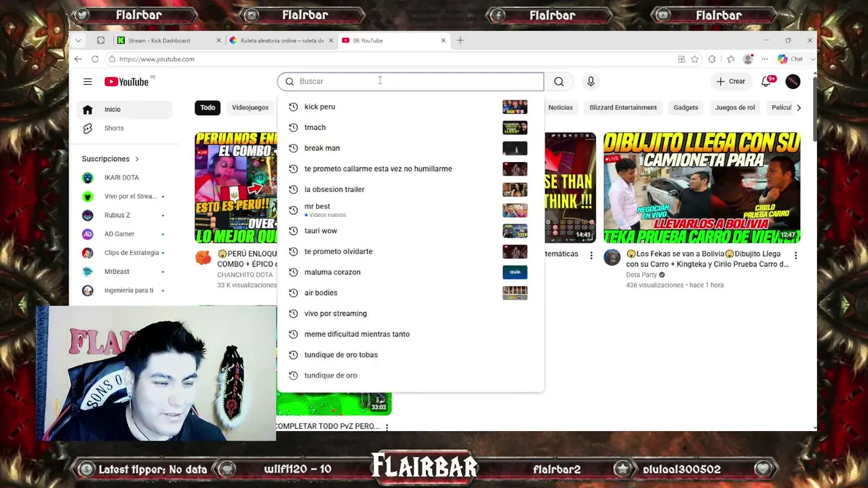Click the magnifier search button
868x488 pixels.
click(x=559, y=81)
